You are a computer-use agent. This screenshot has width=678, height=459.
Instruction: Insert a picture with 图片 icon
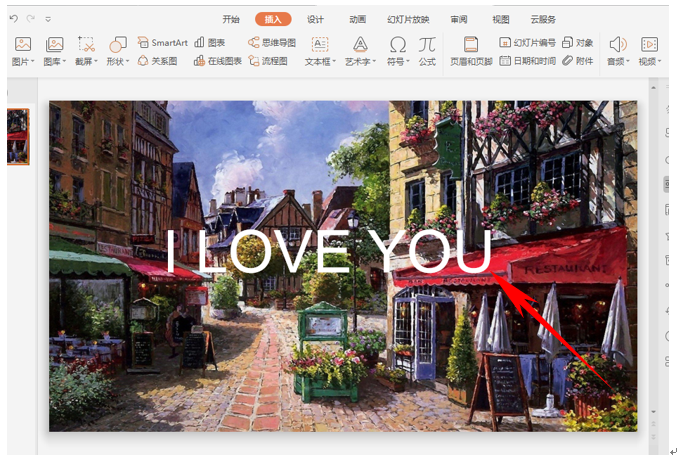point(23,45)
